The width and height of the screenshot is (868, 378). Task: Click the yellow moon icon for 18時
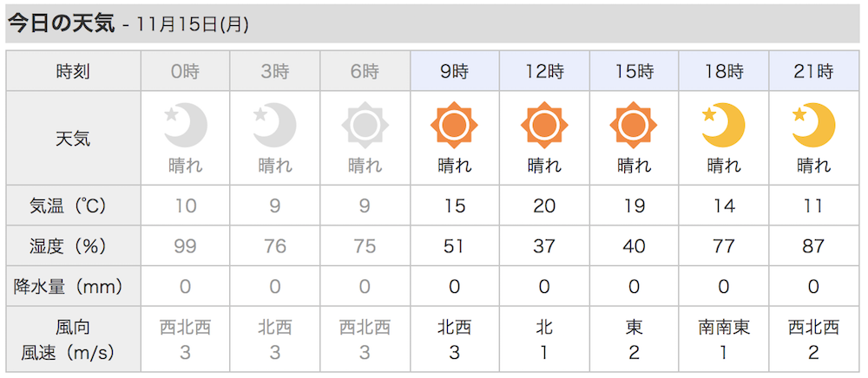[724, 124]
